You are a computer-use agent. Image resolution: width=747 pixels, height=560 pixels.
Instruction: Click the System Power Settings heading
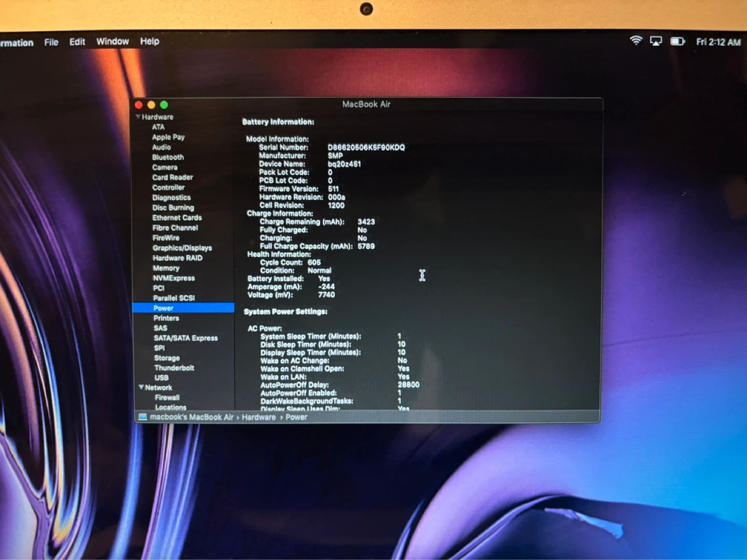(286, 312)
